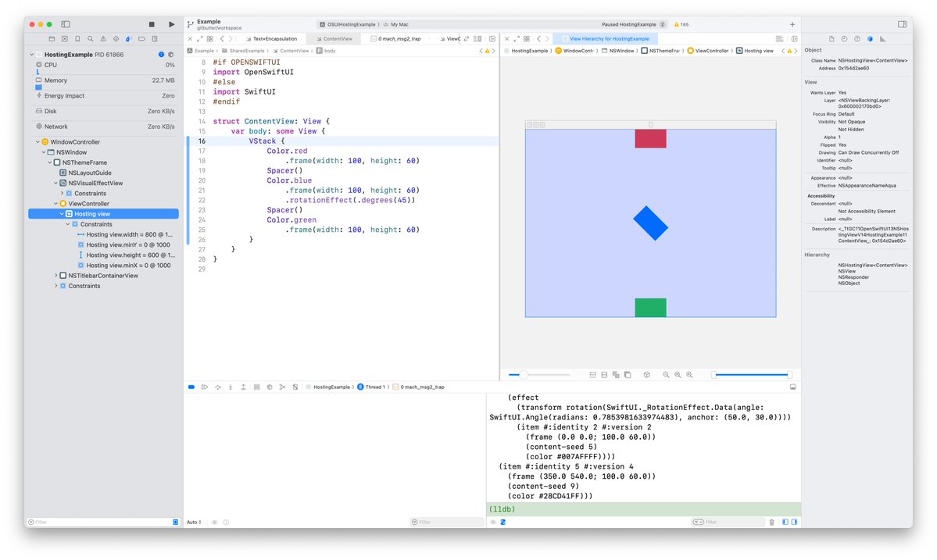The height and width of the screenshot is (560, 937).
Task: Select the Hosting view.width = 800 constraint
Action: 125,234
